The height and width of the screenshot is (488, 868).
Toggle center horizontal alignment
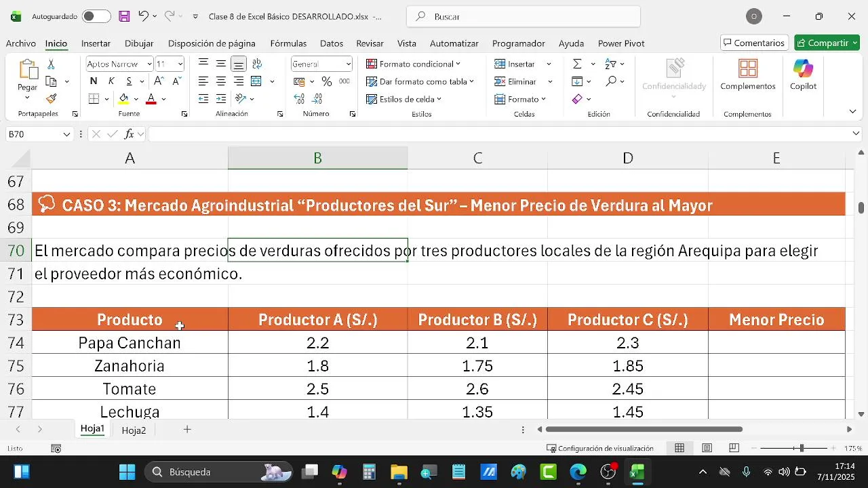(221, 81)
